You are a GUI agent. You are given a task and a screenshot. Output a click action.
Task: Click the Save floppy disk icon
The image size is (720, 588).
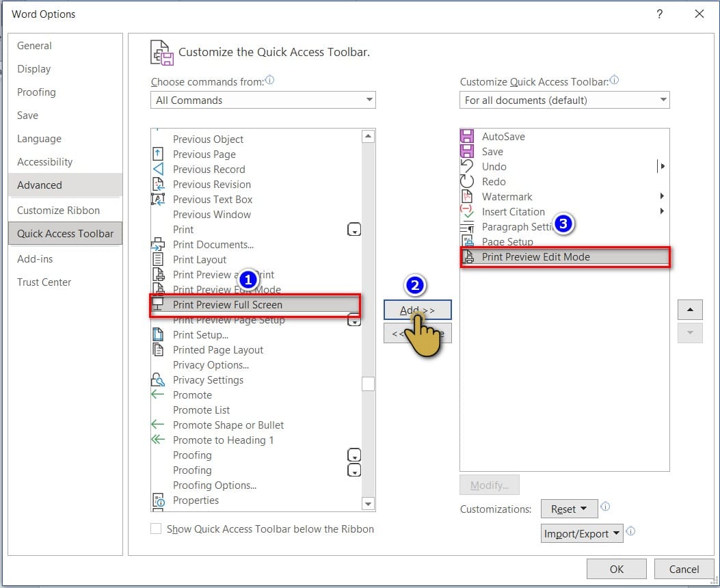(x=467, y=151)
